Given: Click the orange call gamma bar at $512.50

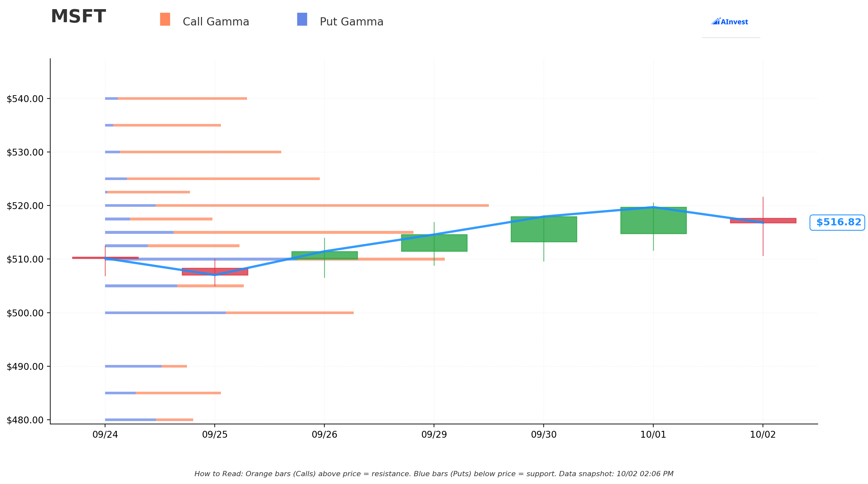Looking at the screenshot, I should coord(194,246).
